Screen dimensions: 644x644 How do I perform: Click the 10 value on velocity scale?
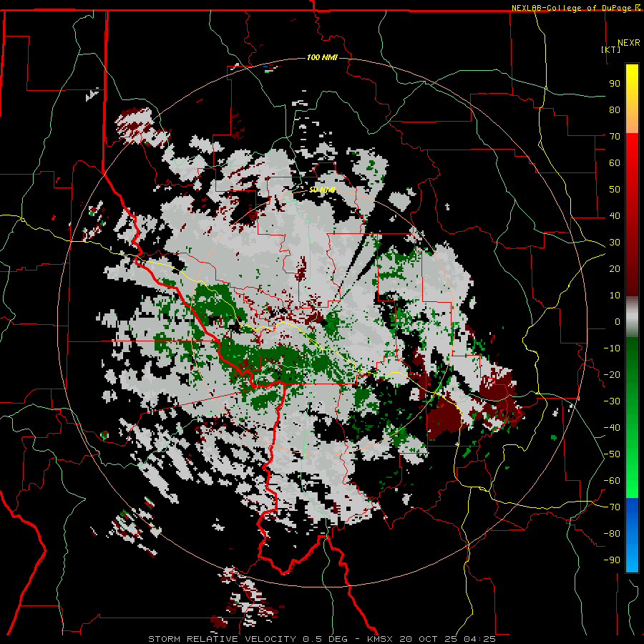point(615,296)
